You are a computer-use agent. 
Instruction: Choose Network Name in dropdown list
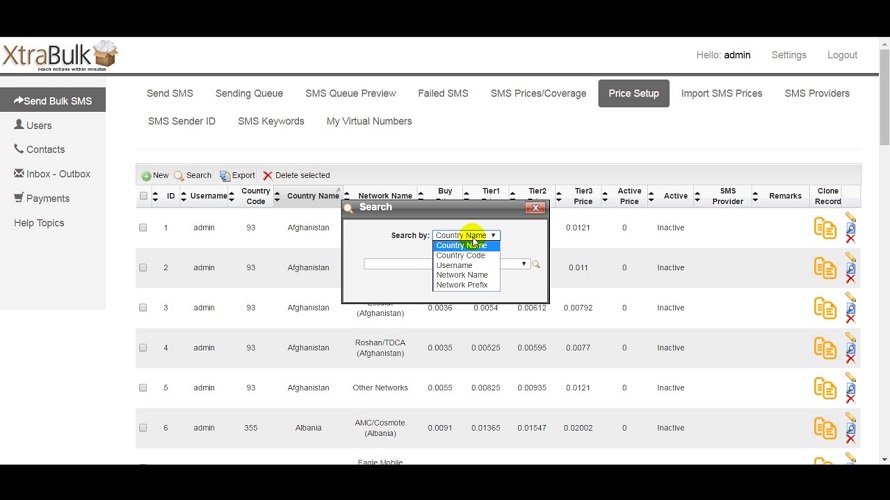tap(466, 275)
